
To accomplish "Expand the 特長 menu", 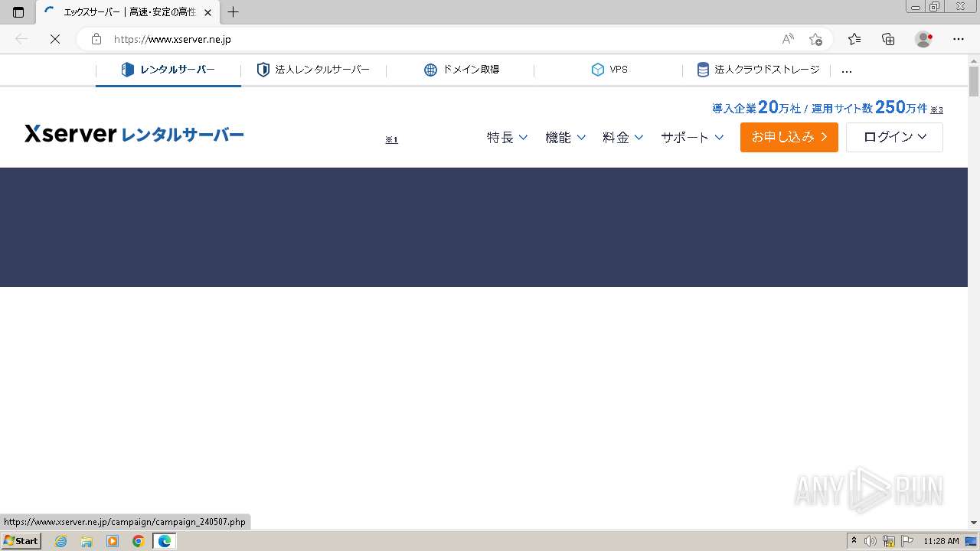I will (508, 138).
